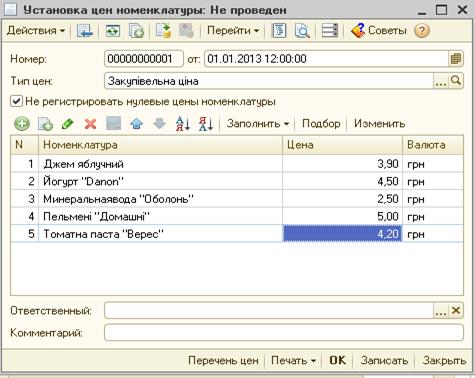Click the highlighted price cell 4,20
Screen dimensions: 475x378
(342, 234)
